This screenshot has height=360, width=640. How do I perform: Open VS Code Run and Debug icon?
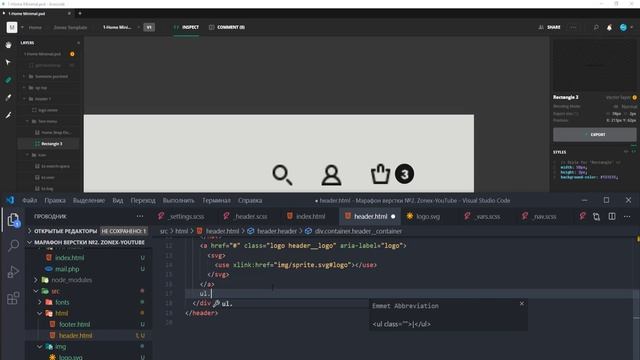[x=13, y=271]
